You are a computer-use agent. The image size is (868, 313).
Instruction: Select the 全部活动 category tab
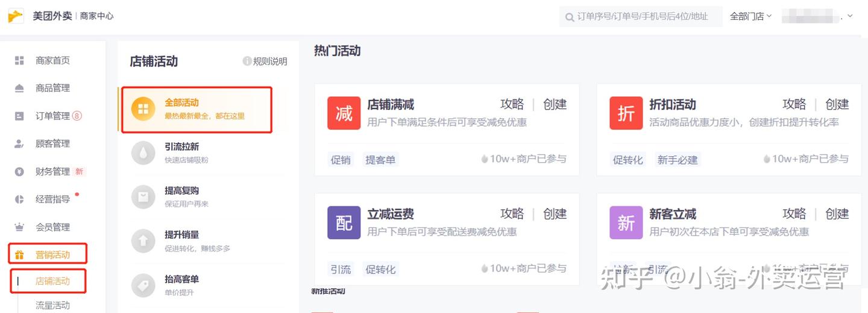click(197, 109)
